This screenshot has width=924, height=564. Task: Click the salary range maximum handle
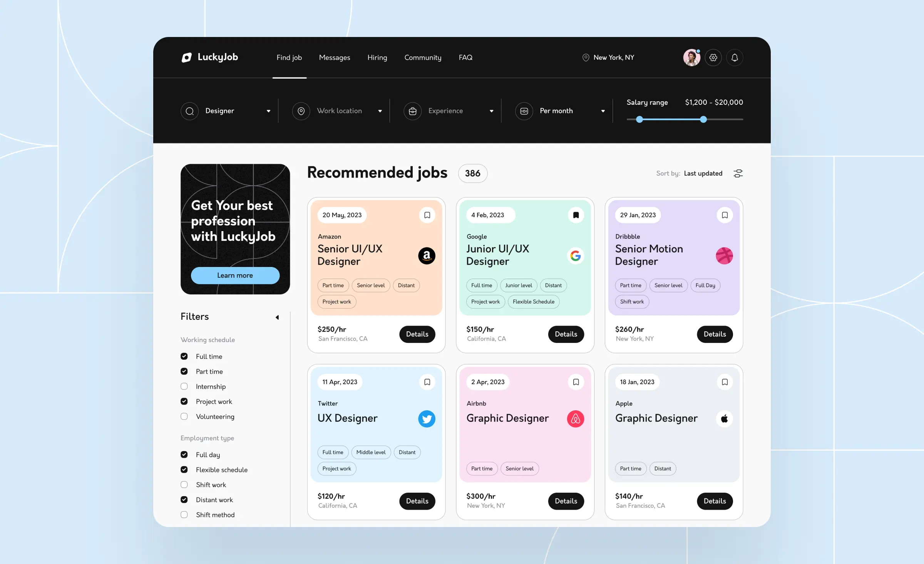click(703, 119)
